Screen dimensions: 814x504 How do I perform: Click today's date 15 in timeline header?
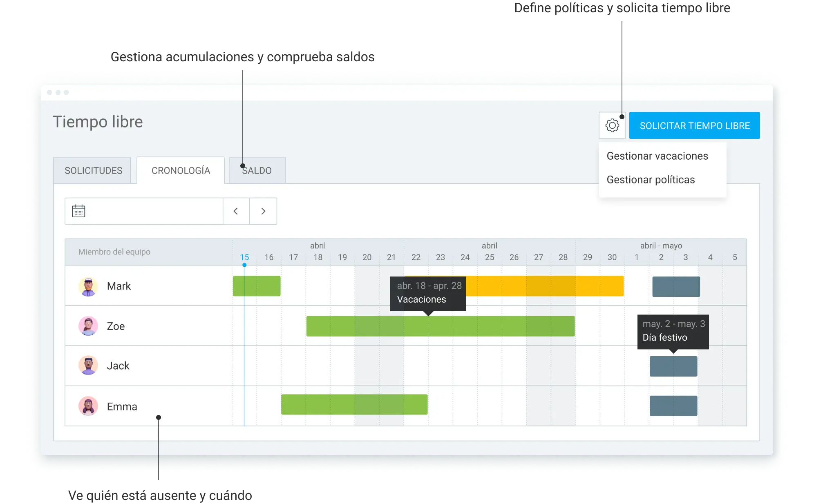click(x=244, y=257)
